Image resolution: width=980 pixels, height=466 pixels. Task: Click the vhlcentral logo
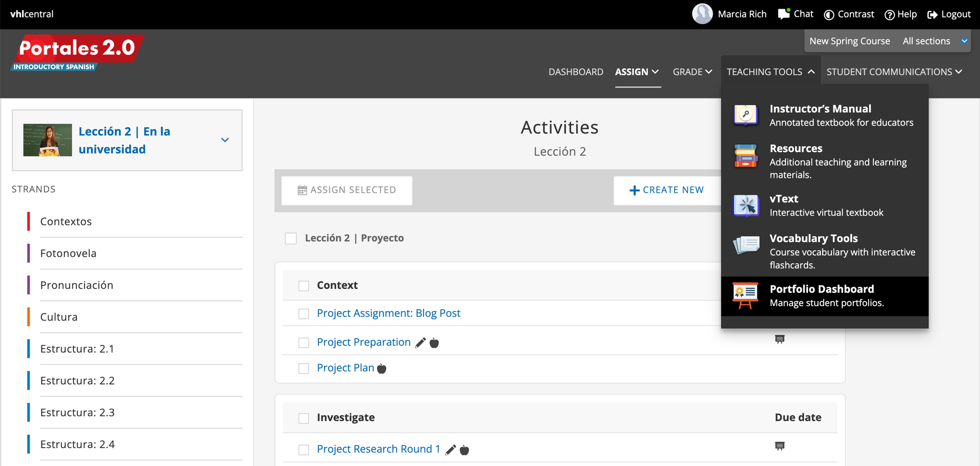(x=32, y=14)
